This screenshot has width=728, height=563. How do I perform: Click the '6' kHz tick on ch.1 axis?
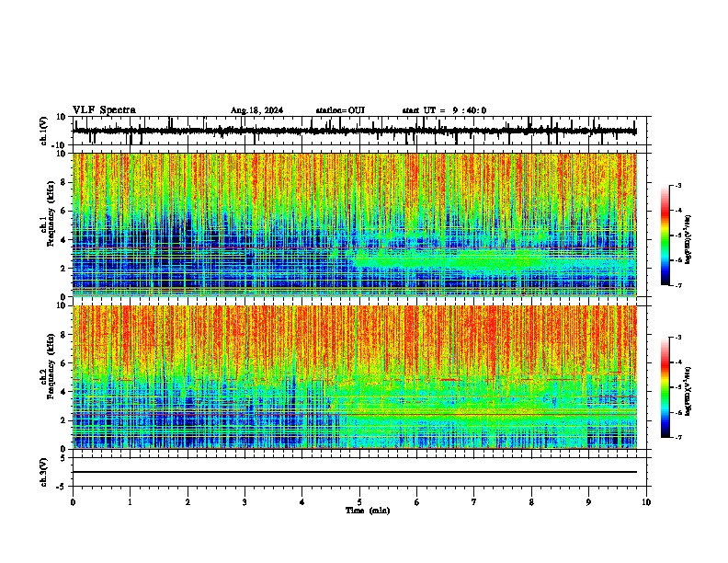coord(63,211)
